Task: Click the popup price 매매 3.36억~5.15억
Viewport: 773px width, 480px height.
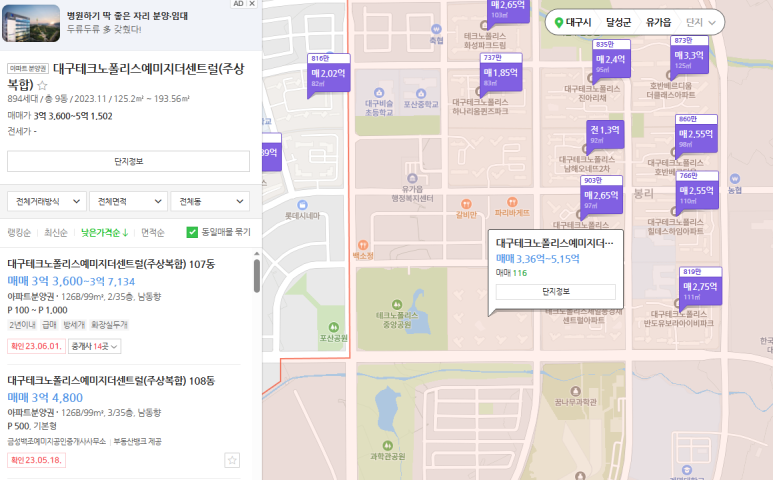Action: tap(537, 259)
